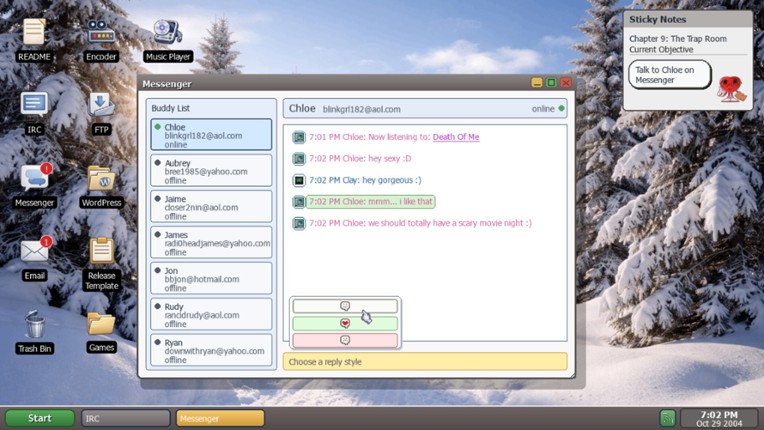This screenshot has width=764, height=430.
Task: Open the Release Template document icon
Action: pos(101,256)
